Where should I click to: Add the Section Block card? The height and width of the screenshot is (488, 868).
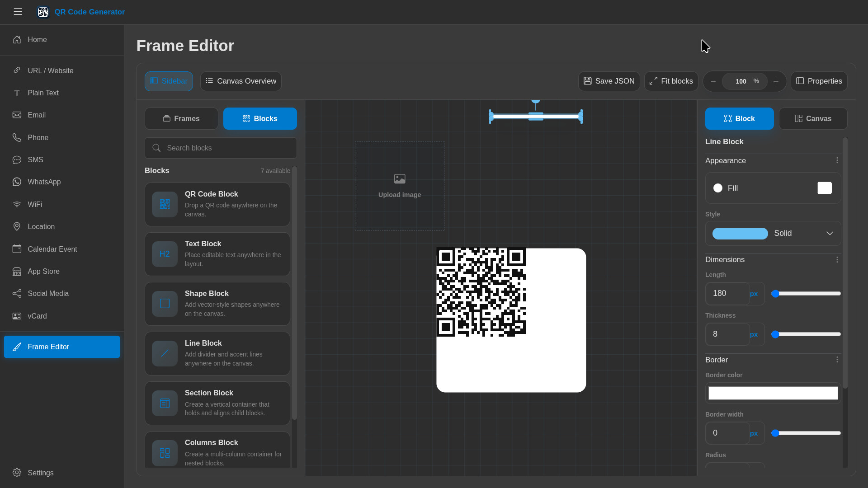(217, 403)
